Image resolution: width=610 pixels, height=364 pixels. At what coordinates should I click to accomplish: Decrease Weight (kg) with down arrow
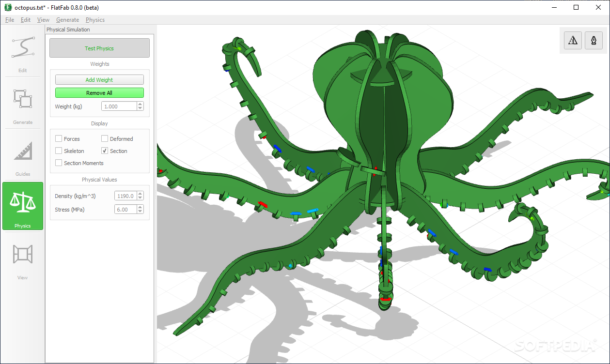tap(140, 108)
